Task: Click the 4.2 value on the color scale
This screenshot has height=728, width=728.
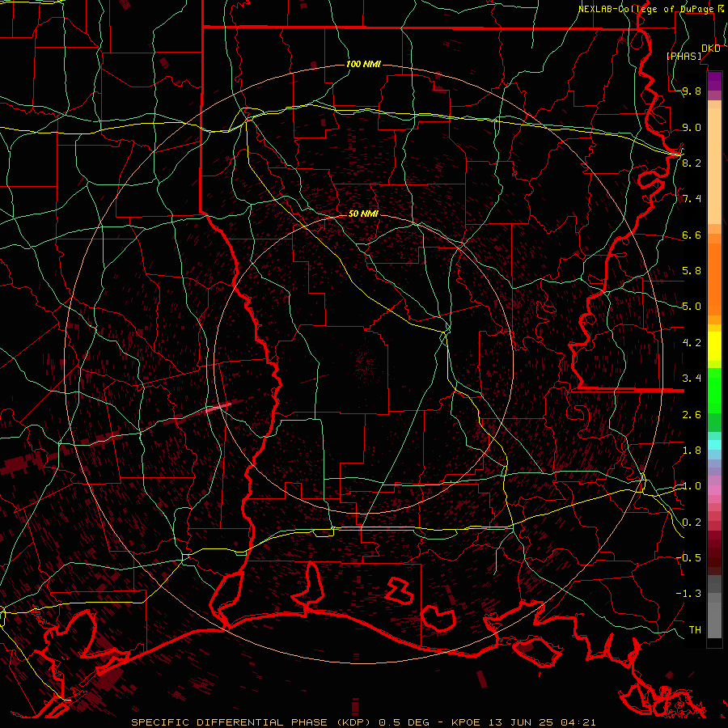Action: pos(692,343)
